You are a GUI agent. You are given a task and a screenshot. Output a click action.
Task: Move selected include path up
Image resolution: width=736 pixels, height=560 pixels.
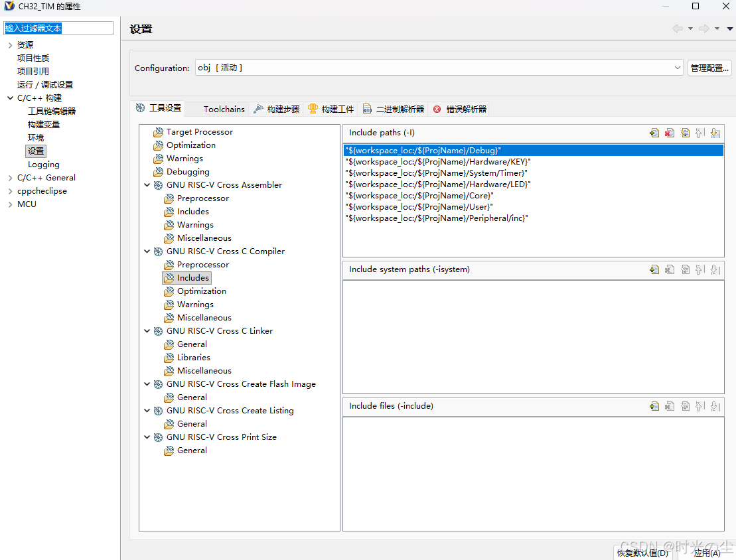pyautogui.click(x=700, y=133)
